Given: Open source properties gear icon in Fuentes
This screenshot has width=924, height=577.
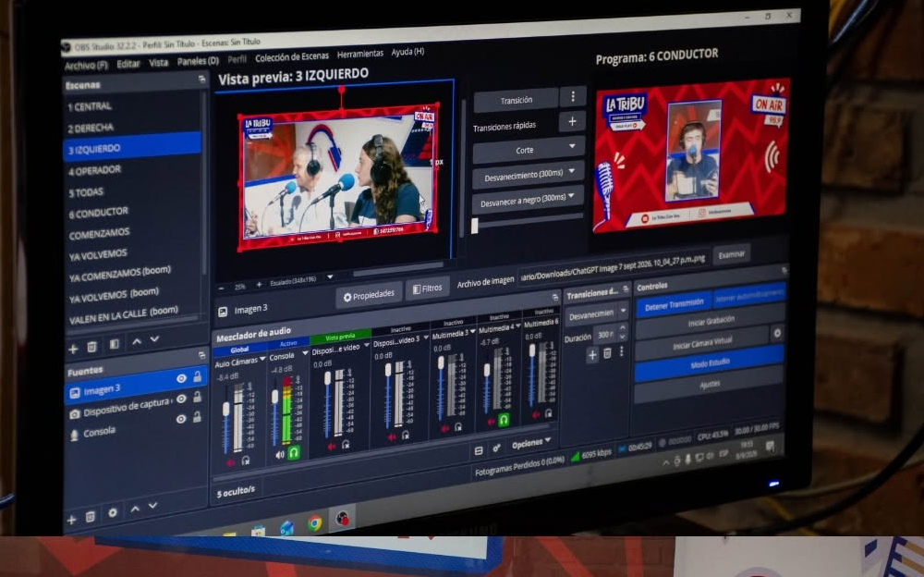Looking at the screenshot, I should [x=113, y=513].
